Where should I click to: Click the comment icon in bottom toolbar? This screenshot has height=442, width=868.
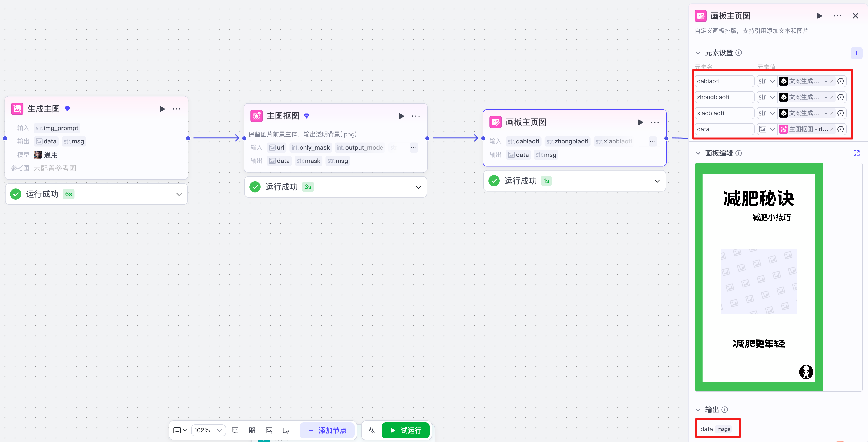click(235, 430)
